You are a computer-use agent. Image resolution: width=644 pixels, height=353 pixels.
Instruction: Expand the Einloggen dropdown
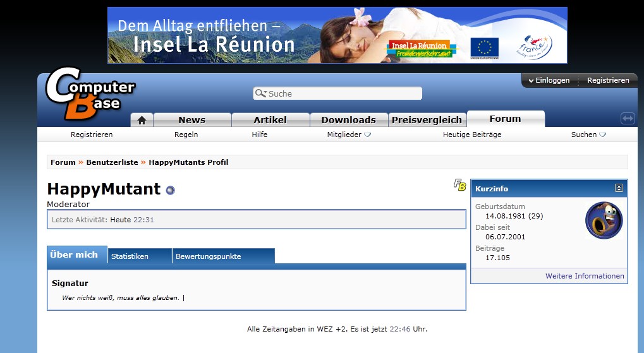[x=549, y=80]
